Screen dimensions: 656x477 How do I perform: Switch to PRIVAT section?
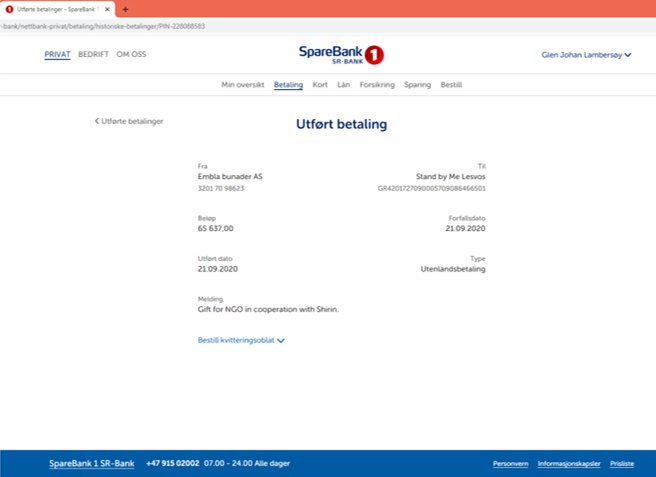pyautogui.click(x=57, y=54)
